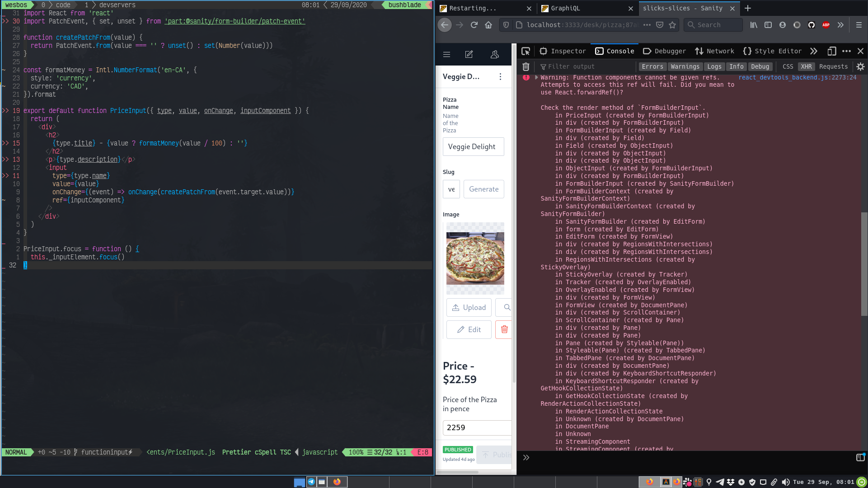This screenshot has width=868, height=488.
Task: Clear the console output with trash icon
Action: coord(526,66)
